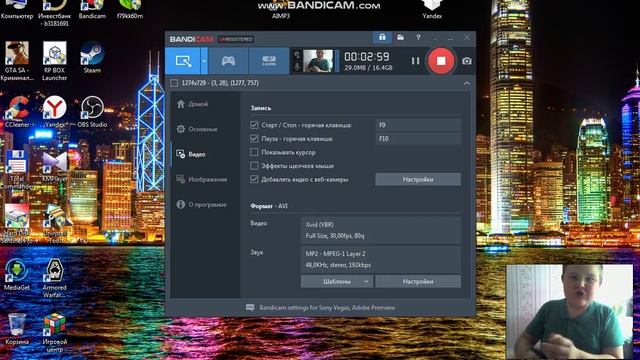The height and width of the screenshot is (360, 640).
Task: Open webcam Настройки button
Action: (x=418, y=179)
